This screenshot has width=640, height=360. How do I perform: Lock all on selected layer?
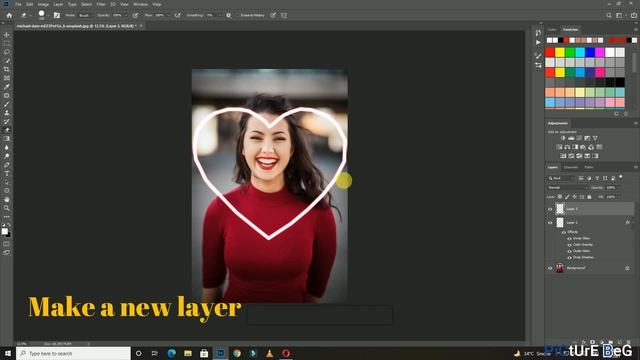coord(589,197)
